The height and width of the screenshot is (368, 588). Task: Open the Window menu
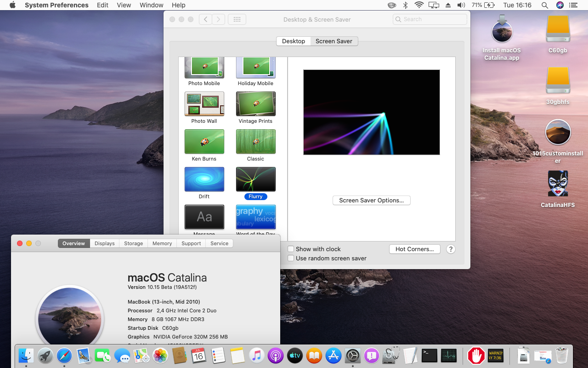(152, 5)
